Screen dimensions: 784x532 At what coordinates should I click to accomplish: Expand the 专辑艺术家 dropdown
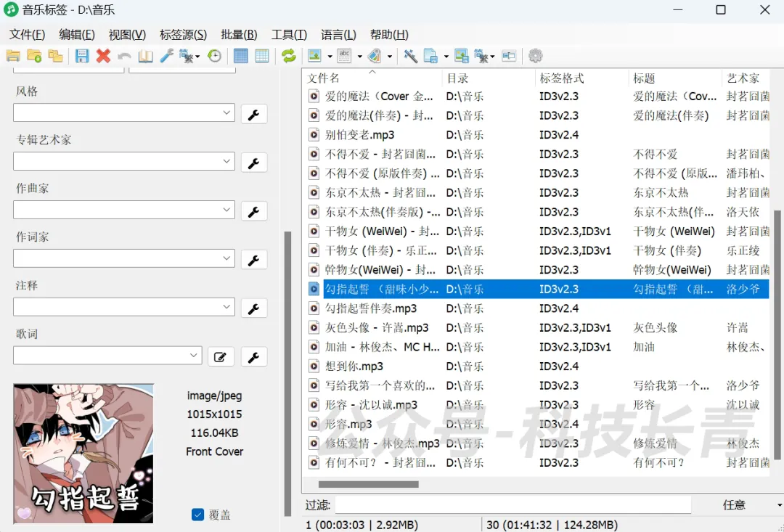[x=226, y=161]
